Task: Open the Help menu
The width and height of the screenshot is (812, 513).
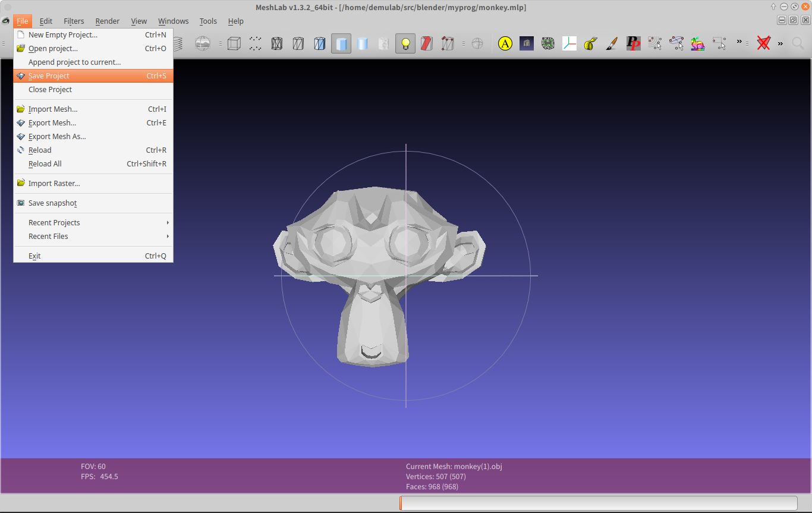Action: (x=236, y=21)
